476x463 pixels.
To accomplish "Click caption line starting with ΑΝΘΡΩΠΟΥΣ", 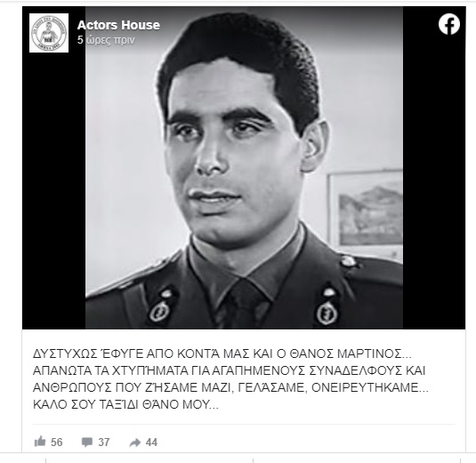I will point(230,387).
